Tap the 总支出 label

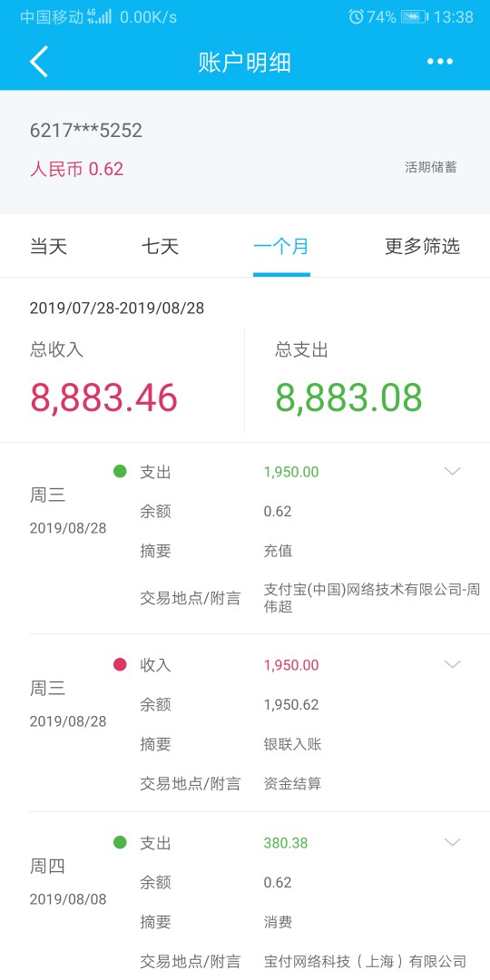(x=301, y=349)
